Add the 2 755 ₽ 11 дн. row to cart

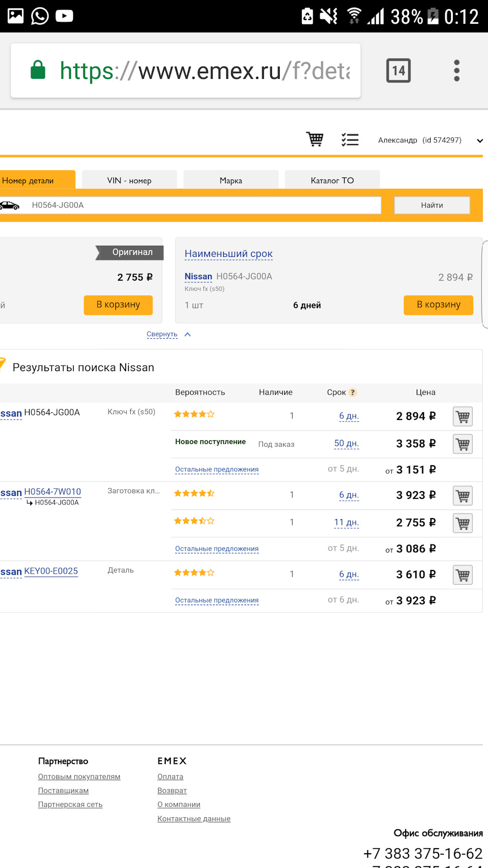pos(463,523)
